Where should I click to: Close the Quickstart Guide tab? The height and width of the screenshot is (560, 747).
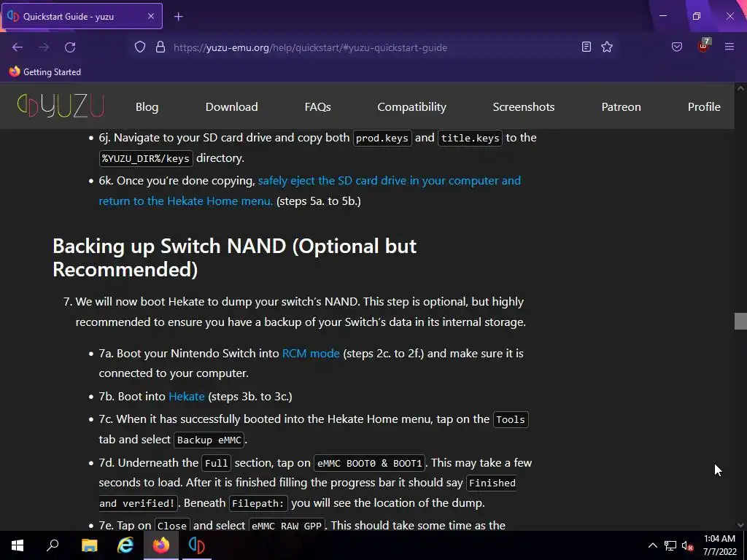(150, 16)
